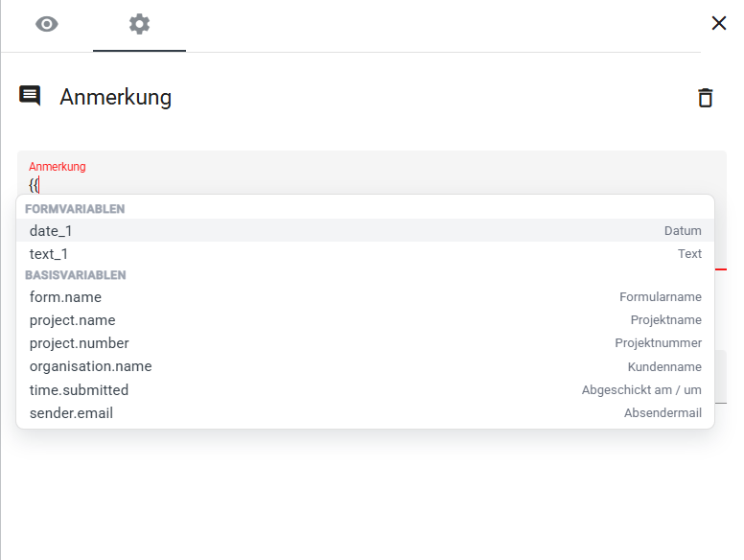Screen dimensions: 744x560
Task: Choose text_1 from the variable list
Action: (x=49, y=254)
